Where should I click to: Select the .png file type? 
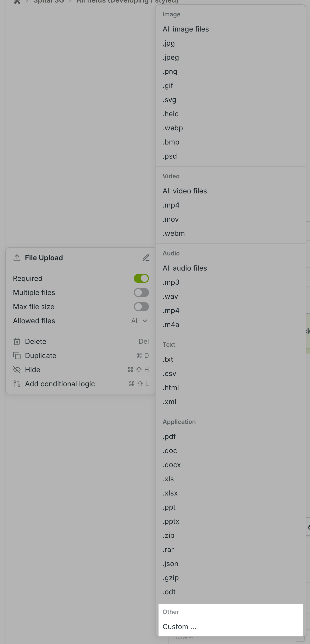[230, 71]
